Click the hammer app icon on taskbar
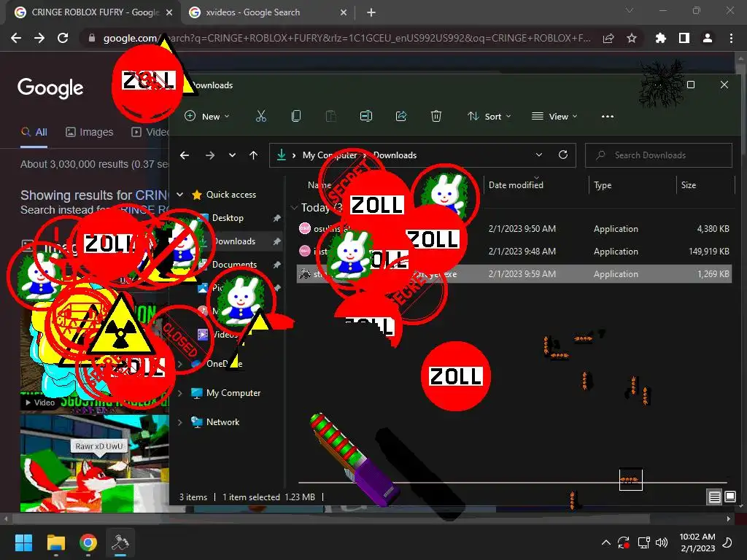 coord(120,542)
